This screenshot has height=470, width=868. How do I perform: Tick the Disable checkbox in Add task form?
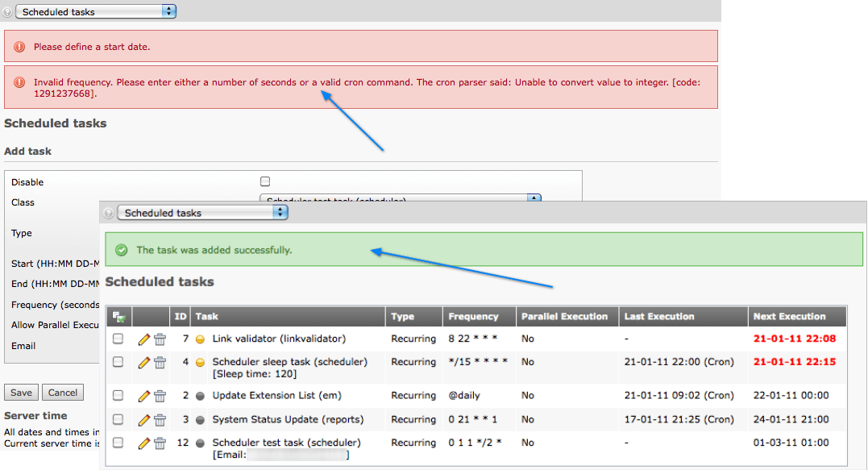click(x=265, y=182)
